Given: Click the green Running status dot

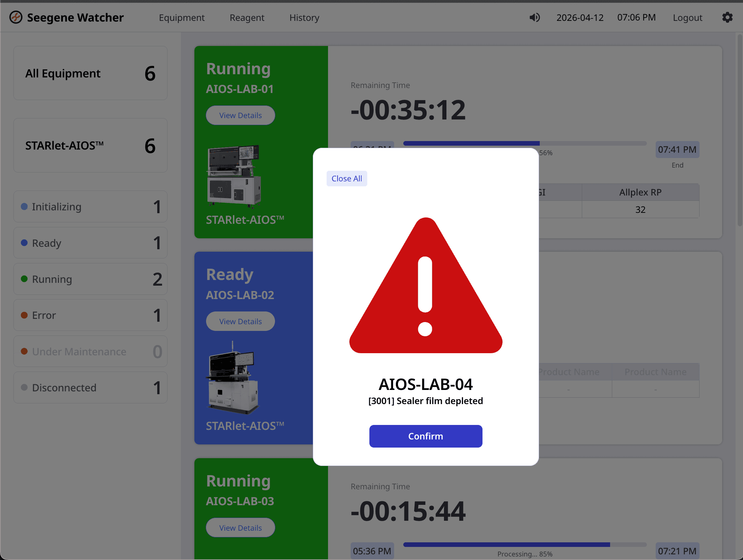Looking at the screenshot, I should click(24, 278).
